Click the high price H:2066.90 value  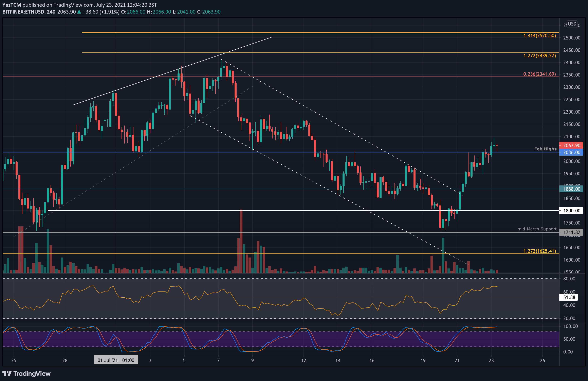coord(159,12)
